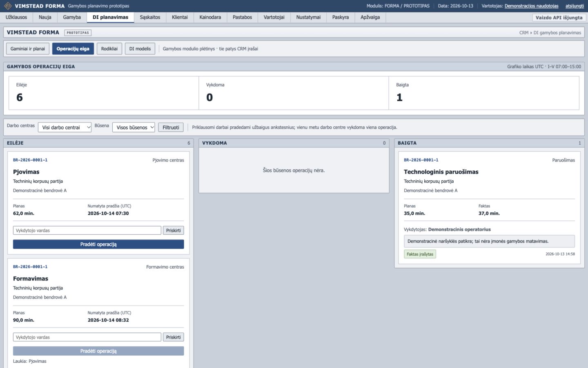Click the Vimstead Forma logo icon

8,6
